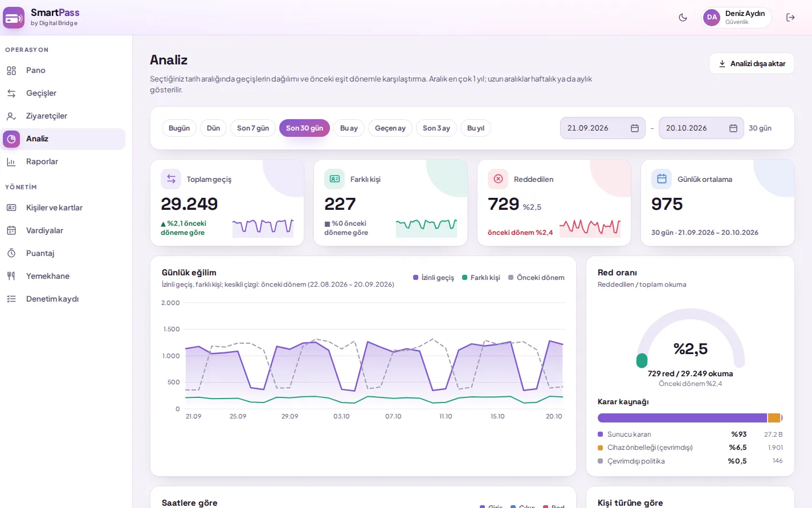Export analysis with Analizi dışa aktar
The width and height of the screenshot is (812, 508).
click(752, 64)
